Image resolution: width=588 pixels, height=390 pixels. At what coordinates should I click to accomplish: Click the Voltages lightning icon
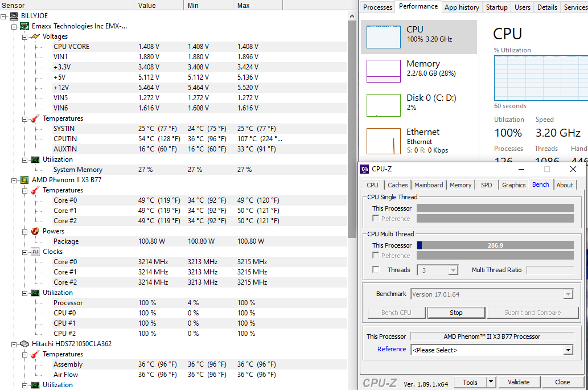[x=35, y=36]
